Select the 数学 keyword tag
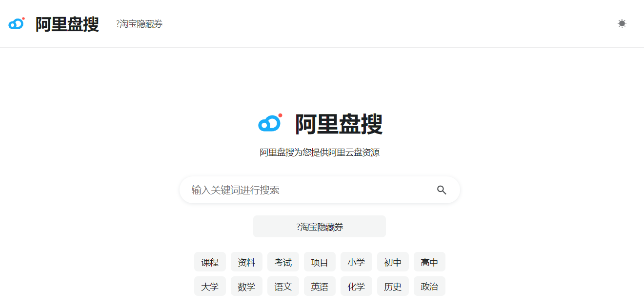The image size is (644, 307). pos(246,286)
